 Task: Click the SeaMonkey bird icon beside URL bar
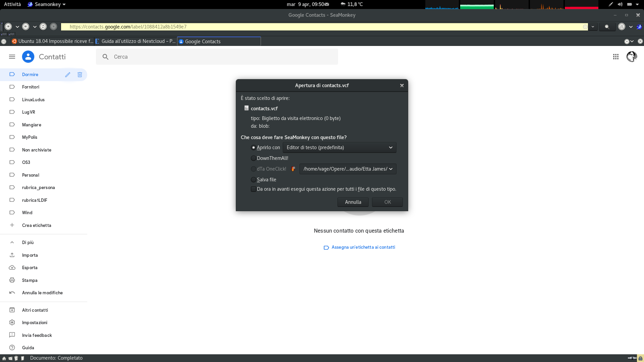(639, 26)
